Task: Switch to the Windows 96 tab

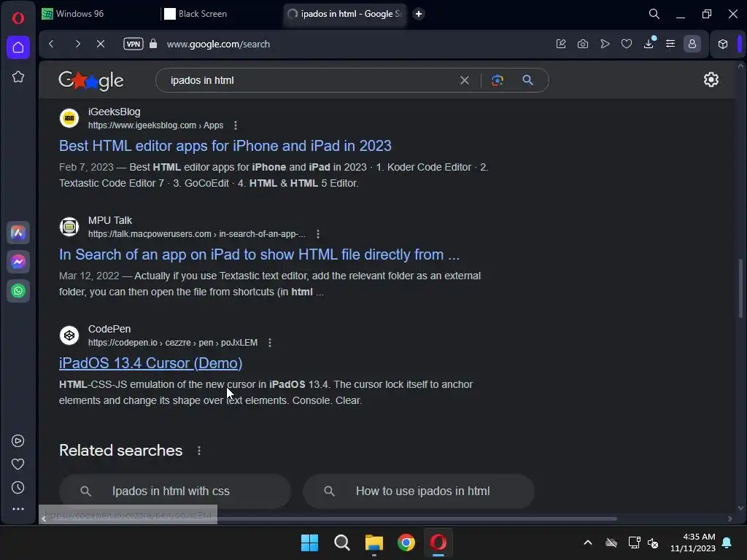Action: (x=98, y=14)
